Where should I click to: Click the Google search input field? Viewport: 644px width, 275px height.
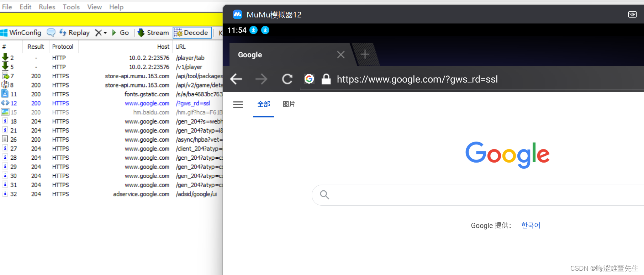coord(478,195)
